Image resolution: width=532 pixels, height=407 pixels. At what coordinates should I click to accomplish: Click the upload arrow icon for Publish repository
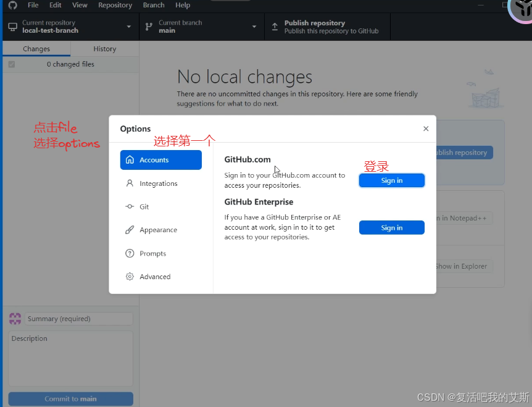275,27
